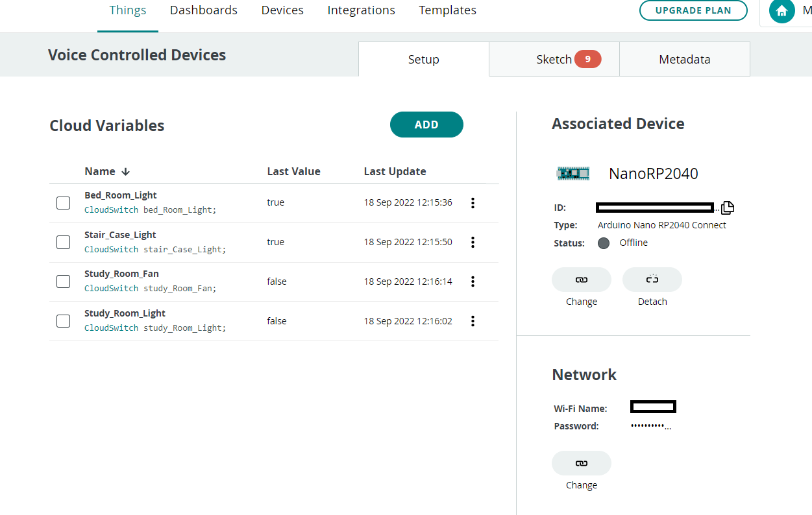The width and height of the screenshot is (812, 515).
Task: Click the Offline status indicator dot
Action: point(604,242)
